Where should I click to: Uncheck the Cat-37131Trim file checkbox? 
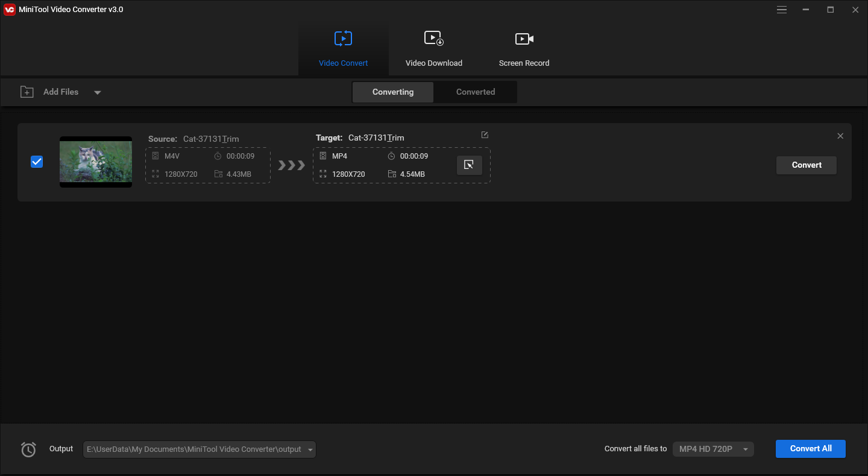tap(37, 162)
